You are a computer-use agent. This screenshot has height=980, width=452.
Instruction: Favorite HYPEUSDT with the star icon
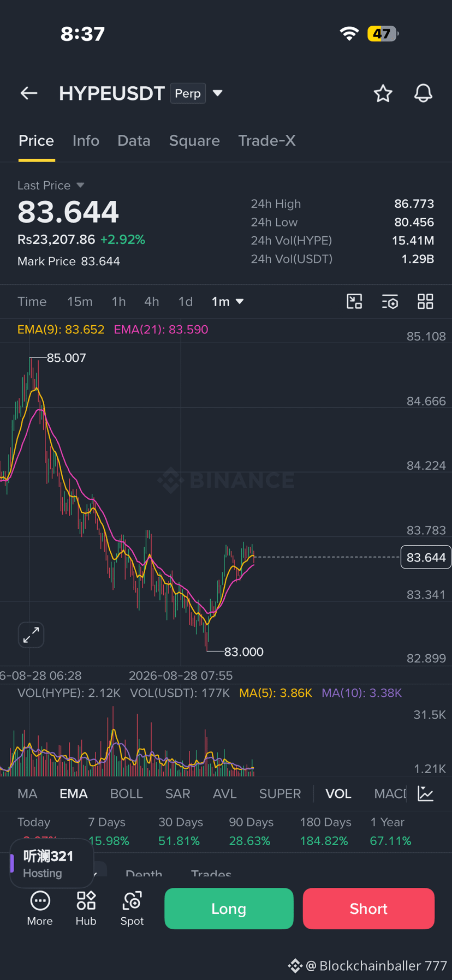tap(383, 93)
